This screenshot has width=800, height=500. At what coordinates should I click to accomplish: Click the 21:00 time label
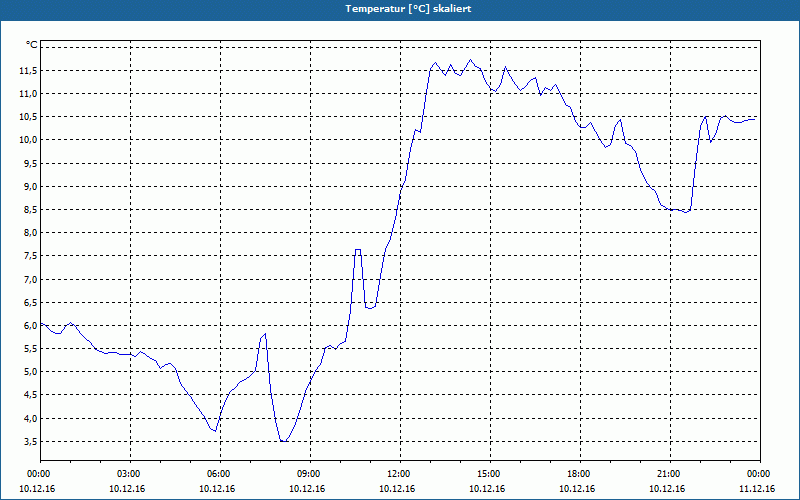[x=669, y=474]
